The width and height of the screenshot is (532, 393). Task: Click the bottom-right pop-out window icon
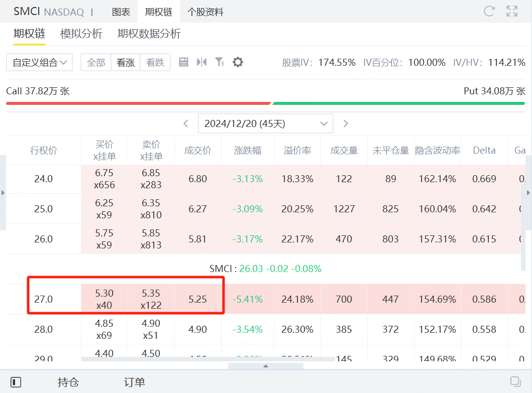pyautogui.click(x=515, y=381)
